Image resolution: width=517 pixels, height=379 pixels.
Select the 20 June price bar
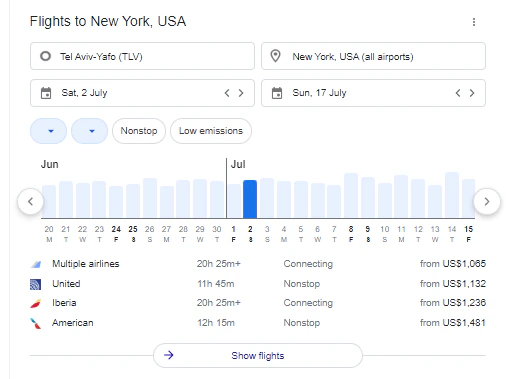[49, 201]
